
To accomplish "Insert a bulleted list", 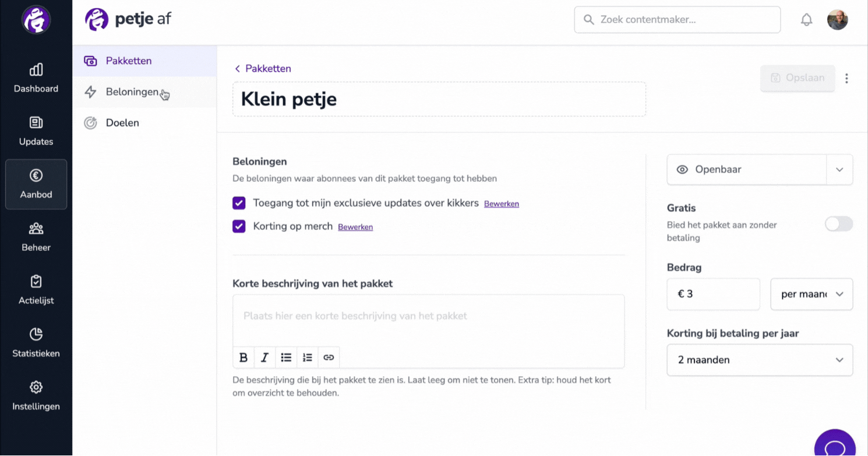I will [286, 357].
